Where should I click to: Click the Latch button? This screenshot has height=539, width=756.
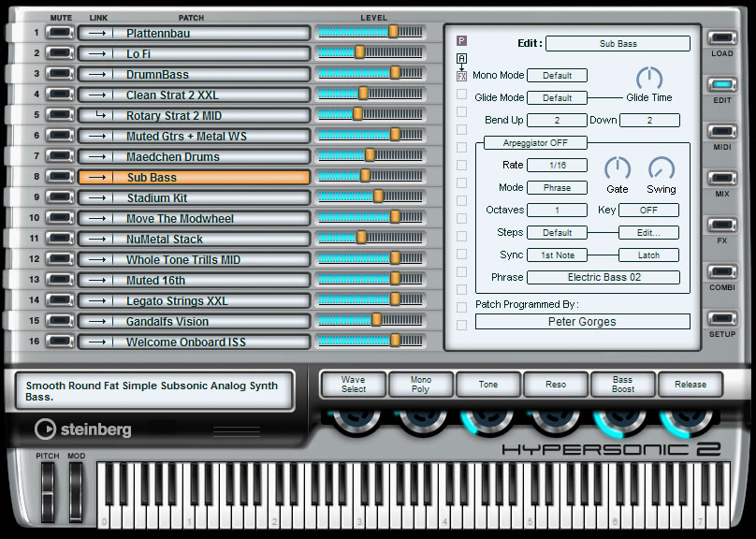pyautogui.click(x=648, y=255)
